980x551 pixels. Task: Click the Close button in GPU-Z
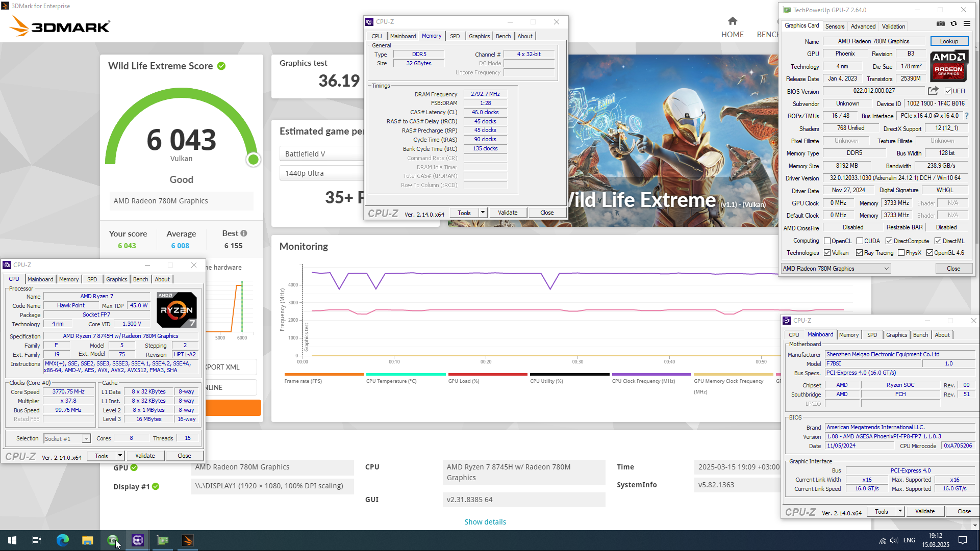coord(953,269)
